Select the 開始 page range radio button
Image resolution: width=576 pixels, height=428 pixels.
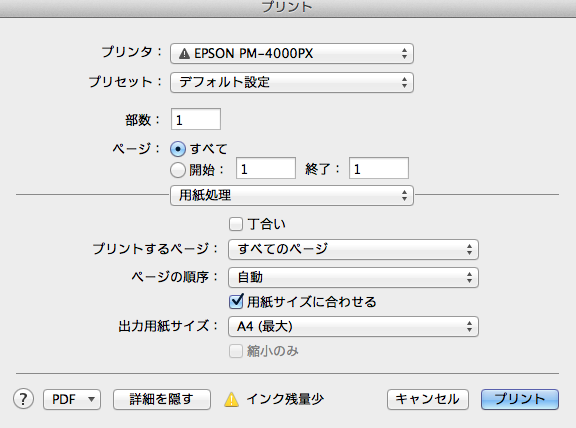coord(178,170)
